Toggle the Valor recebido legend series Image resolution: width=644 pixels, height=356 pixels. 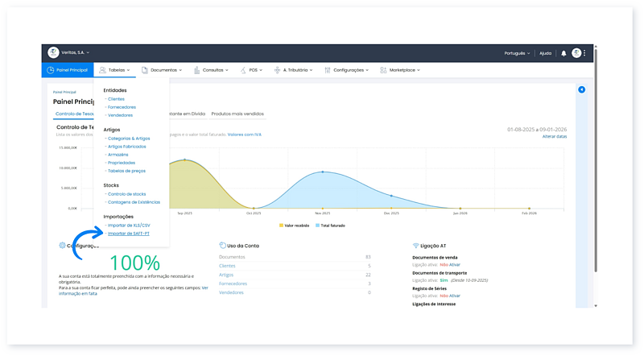point(295,225)
